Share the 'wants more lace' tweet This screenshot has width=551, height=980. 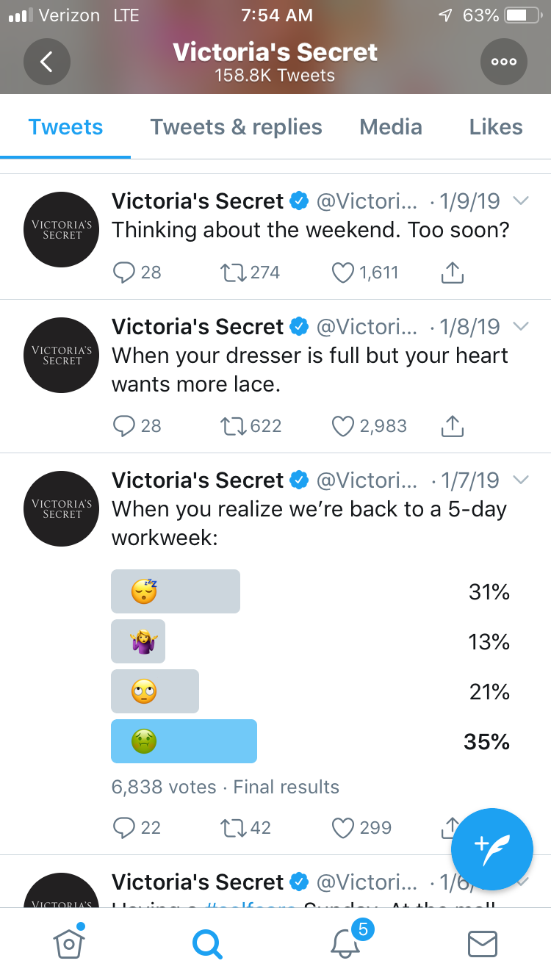pos(452,426)
